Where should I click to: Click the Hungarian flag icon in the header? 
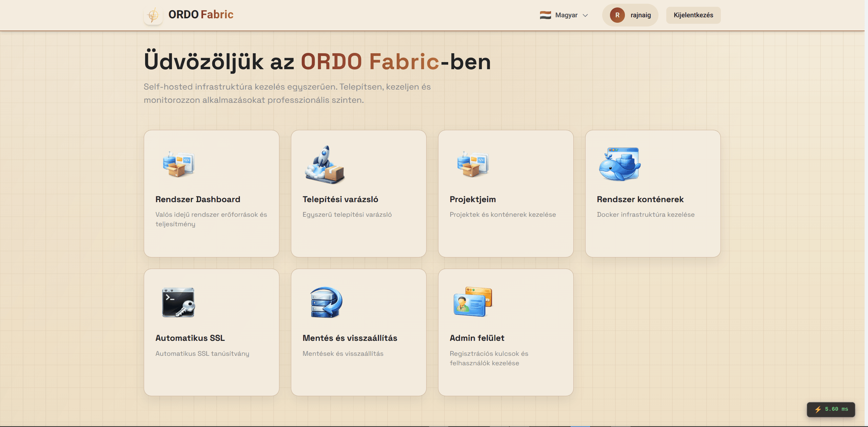pyautogui.click(x=545, y=15)
